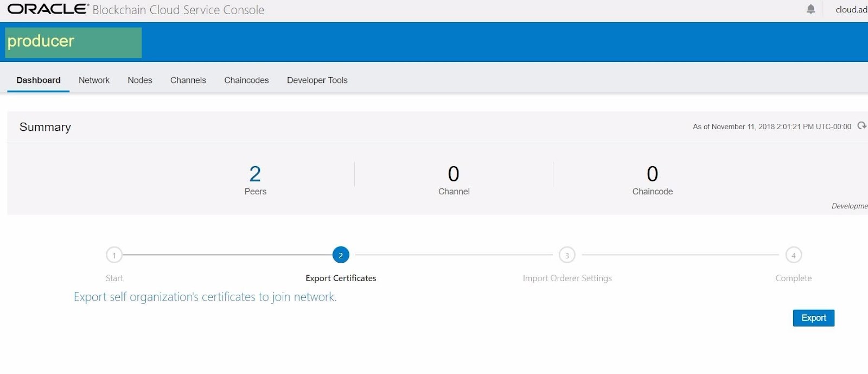868x374 pixels.
Task: Click the Export self organization's certificates text
Action: pos(205,297)
